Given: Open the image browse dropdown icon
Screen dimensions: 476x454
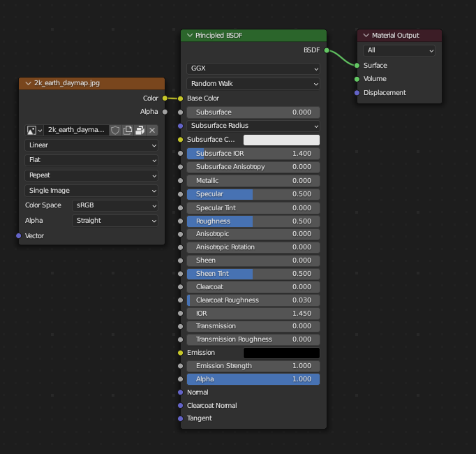Looking at the screenshot, I should [x=34, y=130].
